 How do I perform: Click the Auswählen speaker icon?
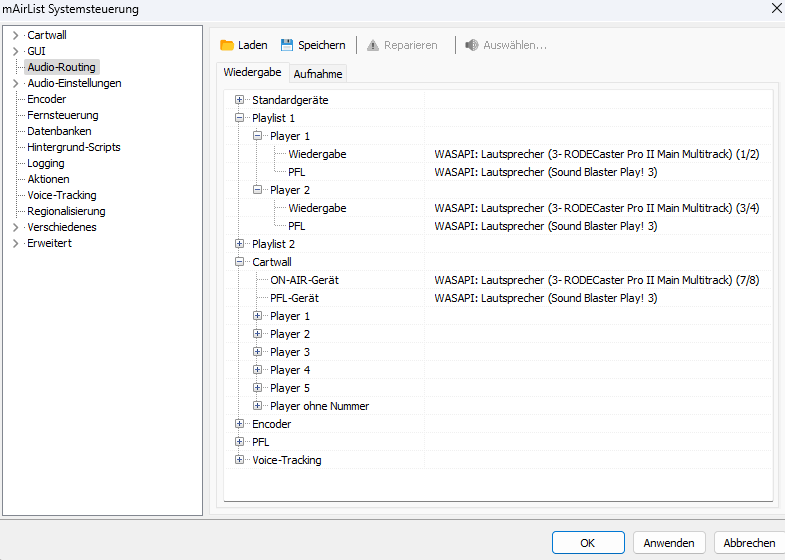click(472, 45)
